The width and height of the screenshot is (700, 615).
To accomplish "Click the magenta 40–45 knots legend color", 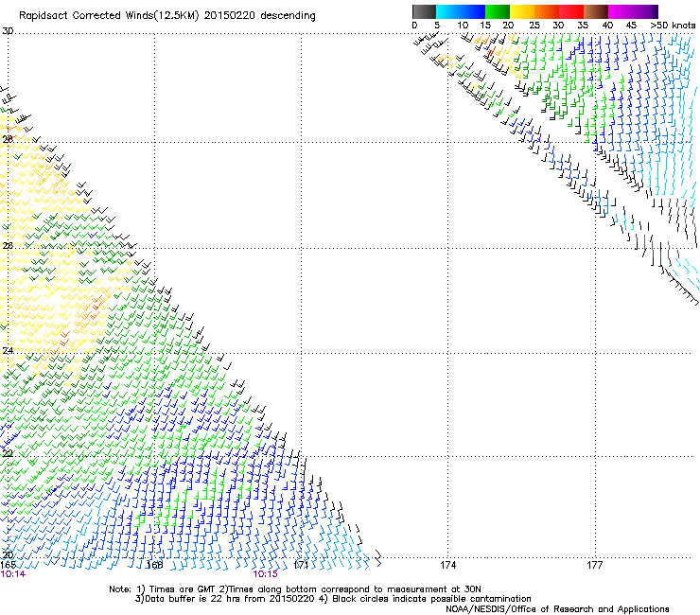I will click(621, 11).
